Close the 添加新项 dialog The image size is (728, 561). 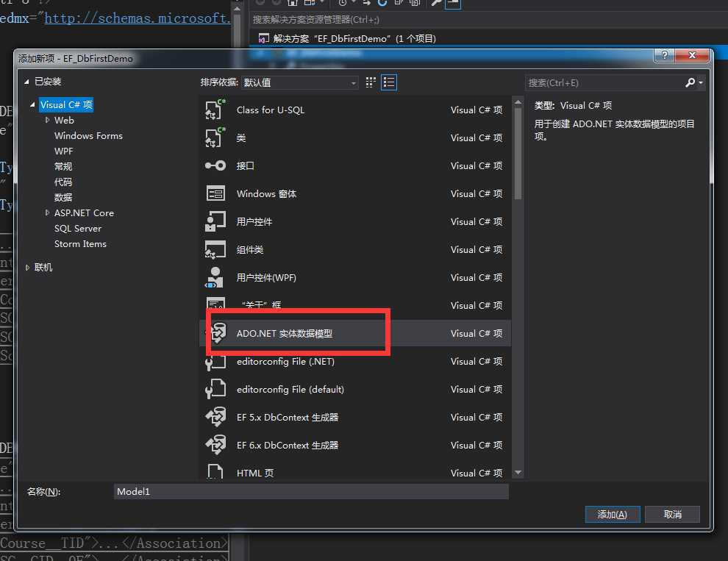coord(692,55)
